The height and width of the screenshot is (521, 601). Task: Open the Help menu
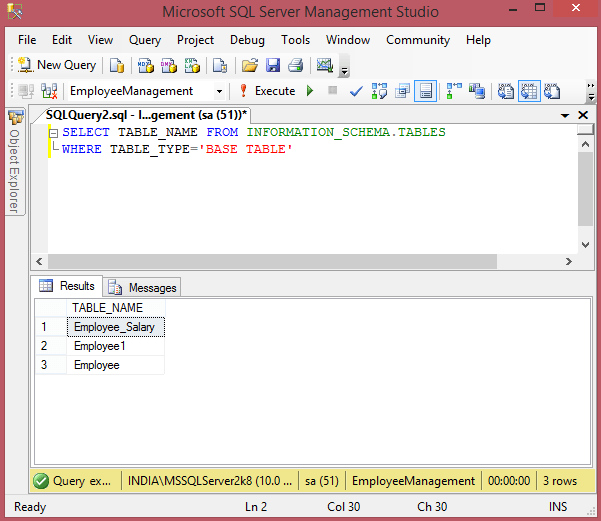pyautogui.click(x=478, y=40)
